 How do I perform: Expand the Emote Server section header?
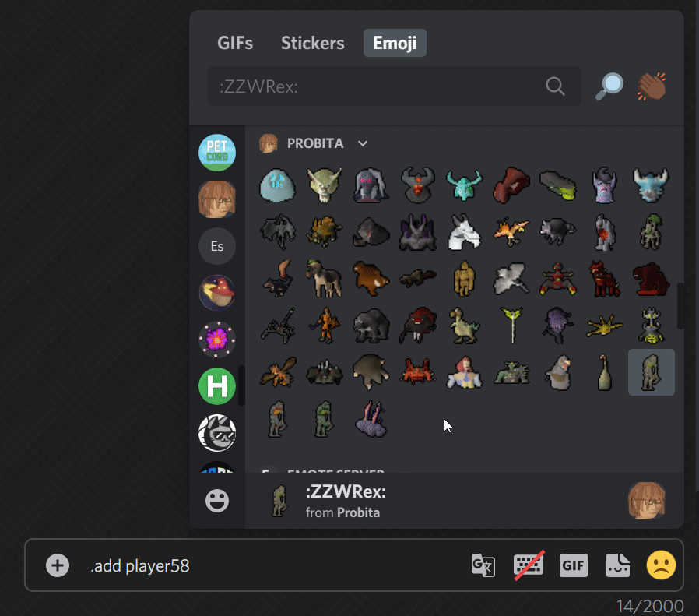coord(335,470)
